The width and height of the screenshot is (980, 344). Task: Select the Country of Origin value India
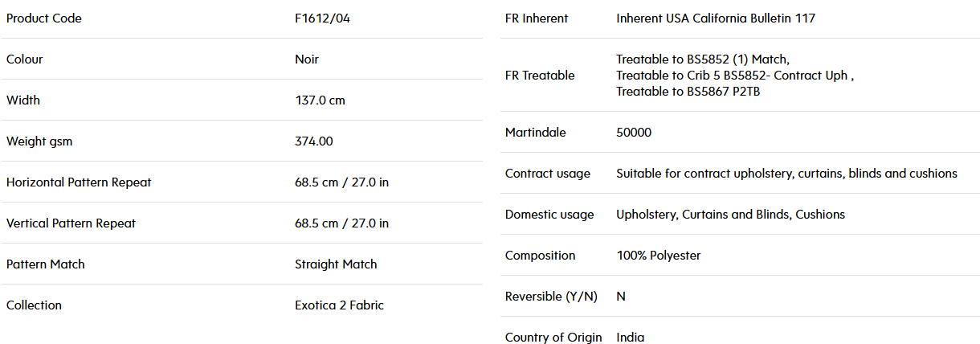[x=630, y=338]
